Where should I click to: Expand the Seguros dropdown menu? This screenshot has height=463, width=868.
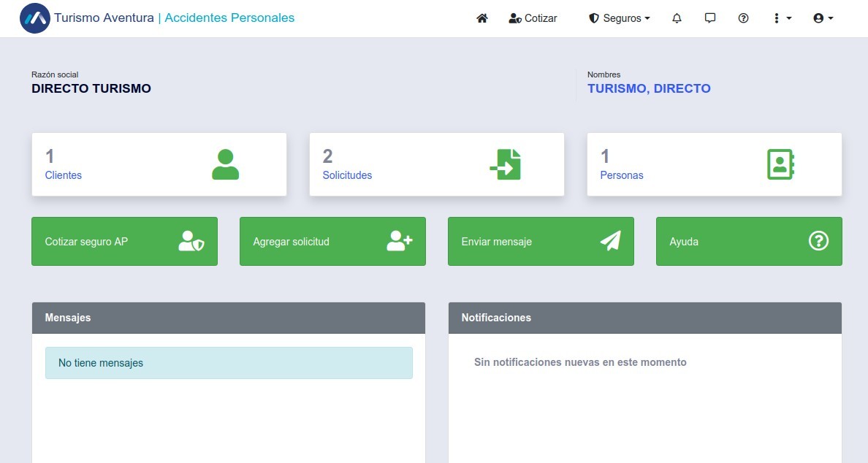point(619,18)
